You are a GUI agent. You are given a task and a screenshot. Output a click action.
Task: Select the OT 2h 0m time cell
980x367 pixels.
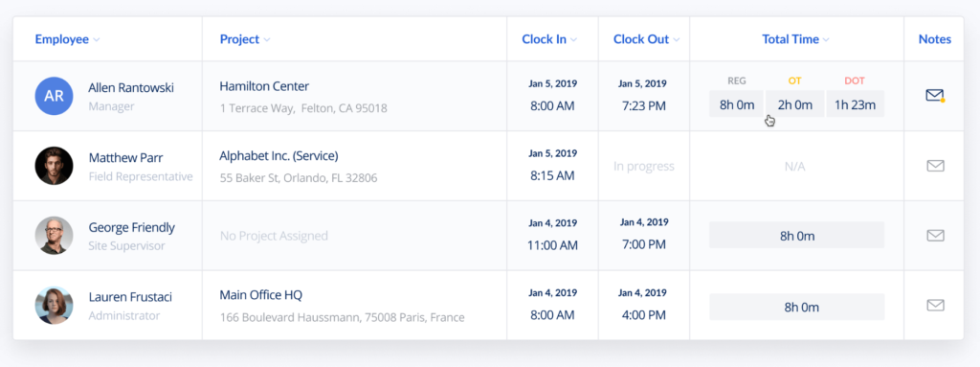coord(795,103)
